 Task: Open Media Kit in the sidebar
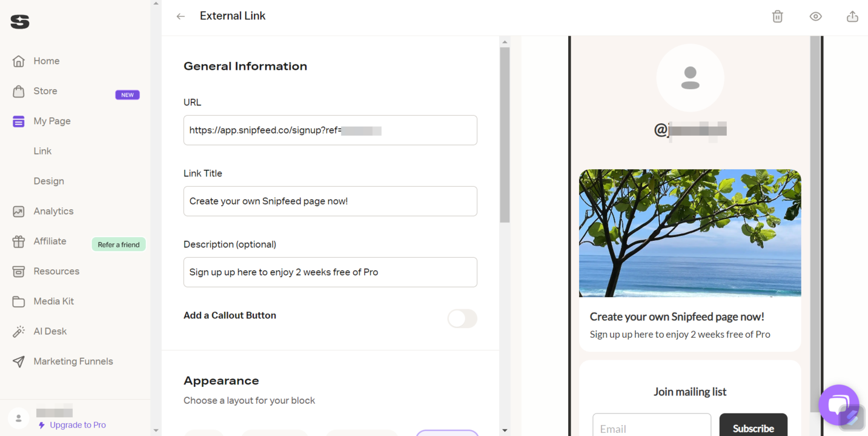(x=54, y=301)
